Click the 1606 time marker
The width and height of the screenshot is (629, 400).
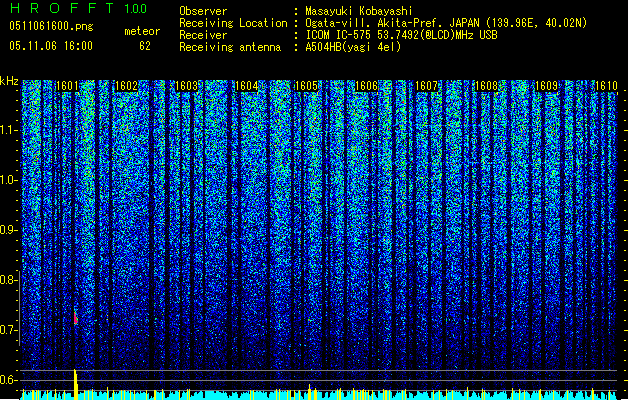coord(366,86)
